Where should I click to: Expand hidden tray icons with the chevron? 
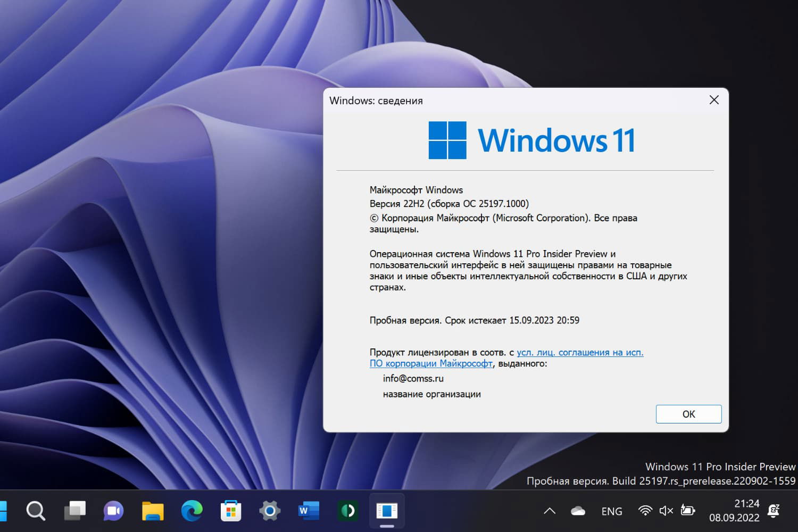(x=550, y=511)
